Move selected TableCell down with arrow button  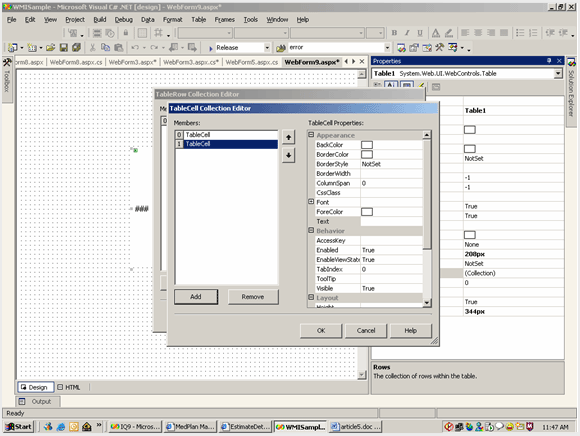pyautogui.click(x=289, y=155)
